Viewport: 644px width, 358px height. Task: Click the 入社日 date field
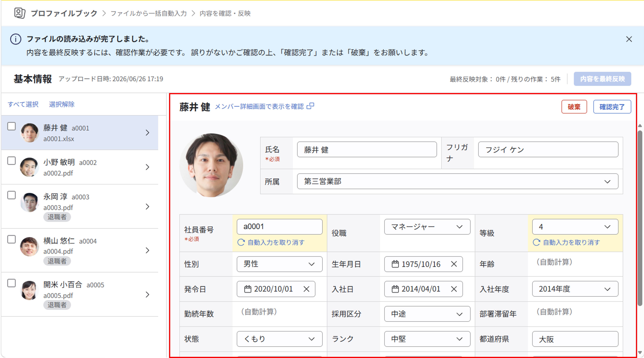[x=423, y=289]
